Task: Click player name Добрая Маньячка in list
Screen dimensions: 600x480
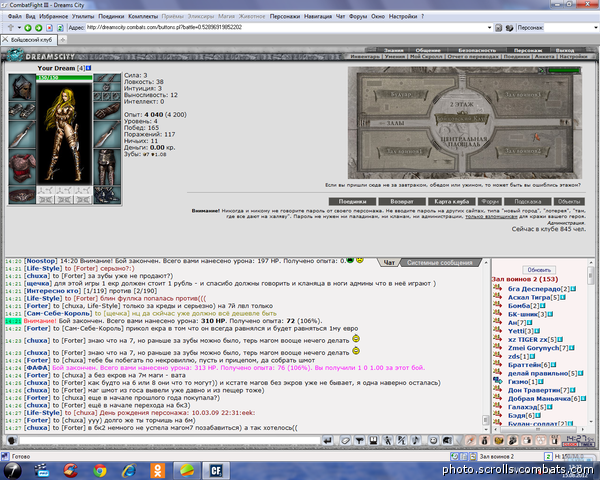Action: point(539,398)
